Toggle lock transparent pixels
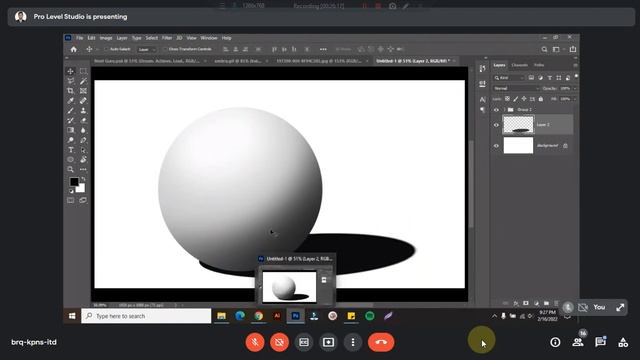The image size is (640, 360). [x=507, y=99]
